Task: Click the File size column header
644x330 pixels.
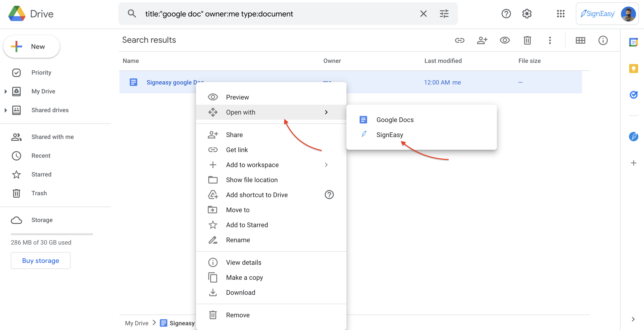Action: [x=529, y=61]
